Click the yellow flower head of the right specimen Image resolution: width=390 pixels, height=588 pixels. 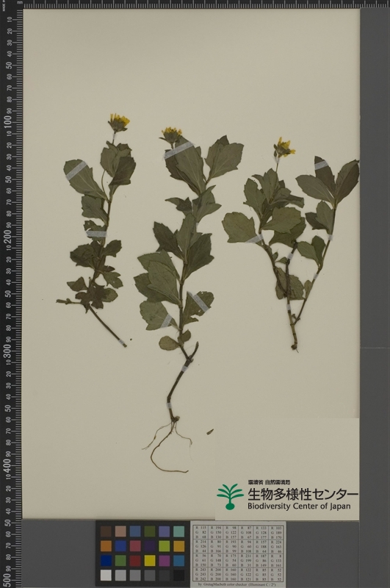(284, 148)
